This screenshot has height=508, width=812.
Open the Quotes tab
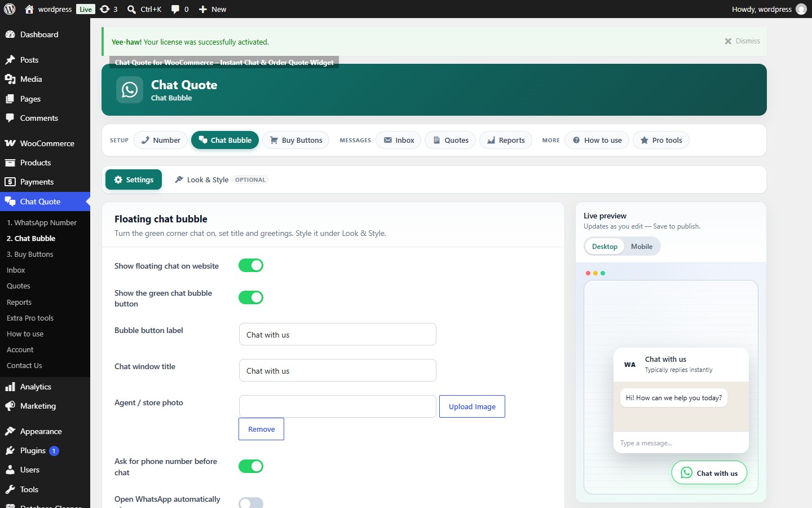click(x=451, y=140)
